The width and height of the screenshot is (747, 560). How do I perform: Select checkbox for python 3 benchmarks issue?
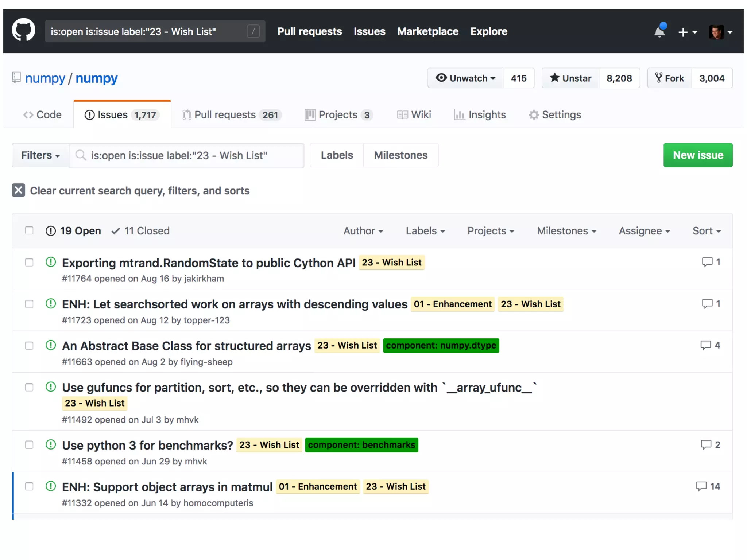[x=29, y=445]
